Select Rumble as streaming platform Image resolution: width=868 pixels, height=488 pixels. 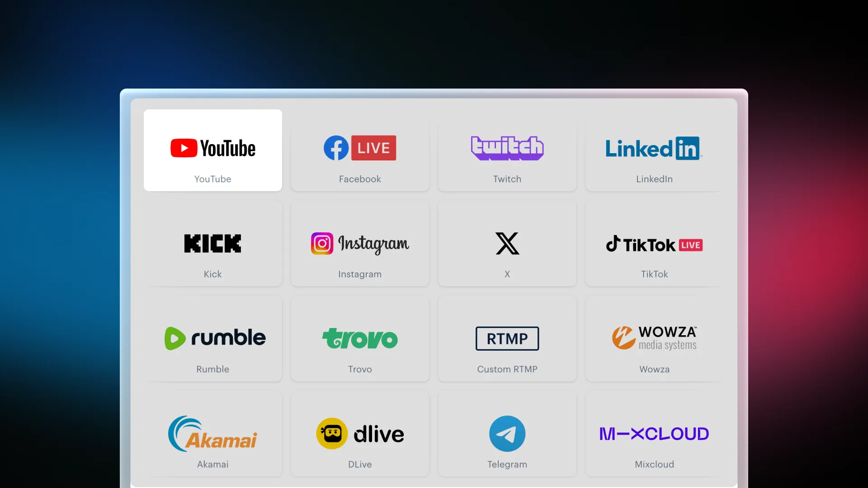click(x=213, y=338)
